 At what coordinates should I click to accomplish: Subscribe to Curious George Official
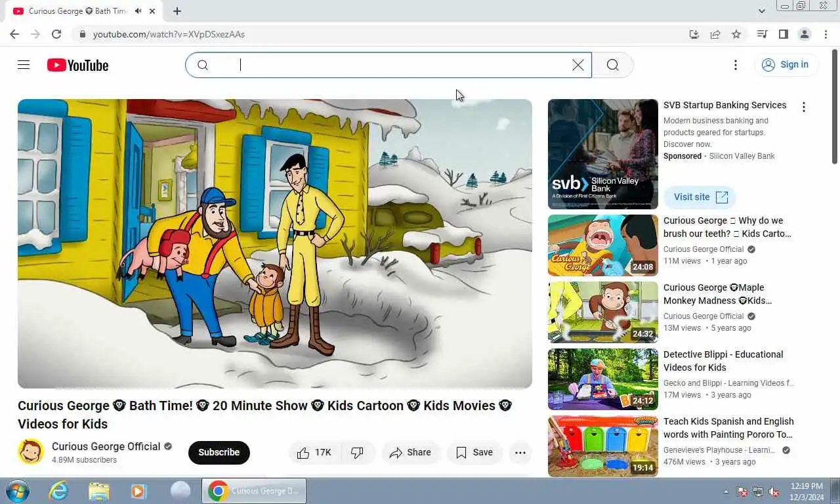tap(219, 452)
